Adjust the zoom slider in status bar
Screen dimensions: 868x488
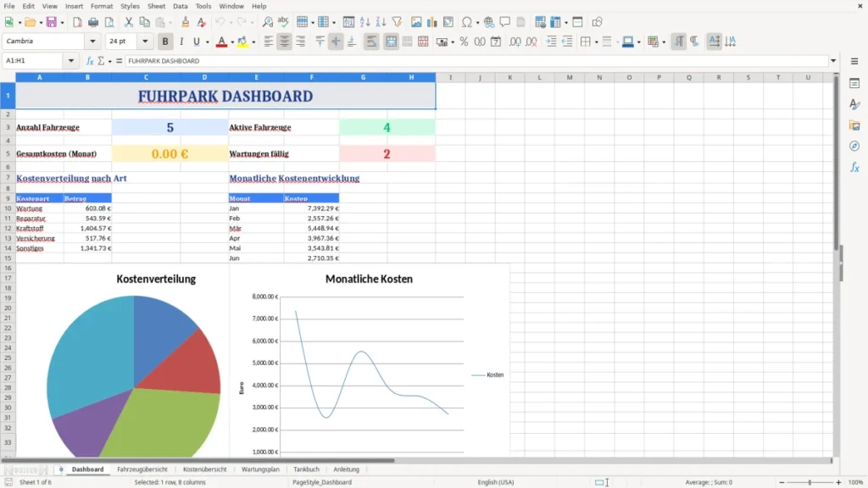810,482
